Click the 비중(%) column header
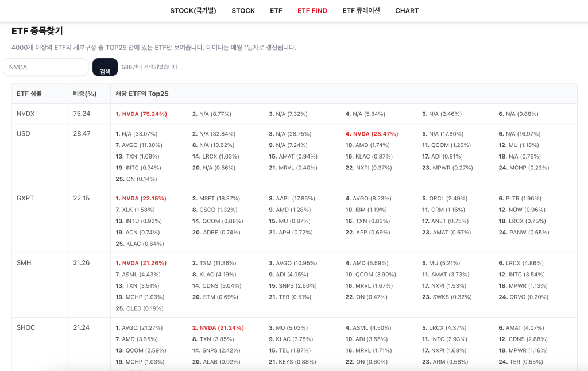The image size is (588, 371). point(85,94)
